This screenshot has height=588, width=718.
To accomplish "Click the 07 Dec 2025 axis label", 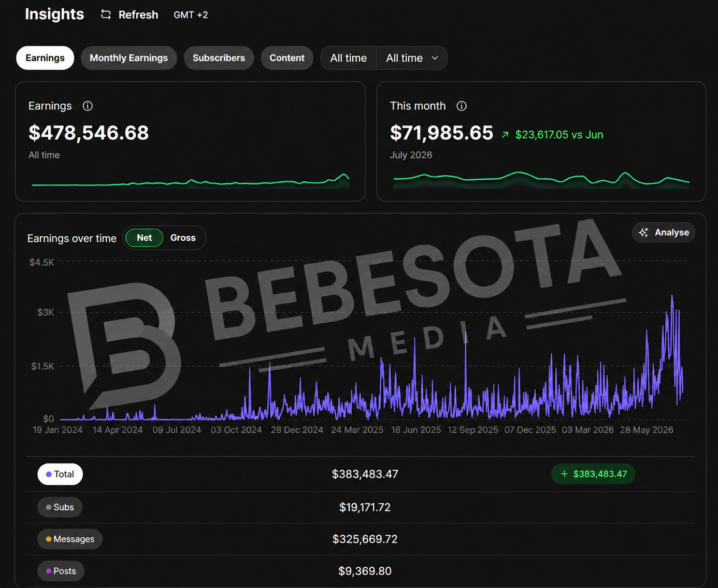I will pos(530,430).
